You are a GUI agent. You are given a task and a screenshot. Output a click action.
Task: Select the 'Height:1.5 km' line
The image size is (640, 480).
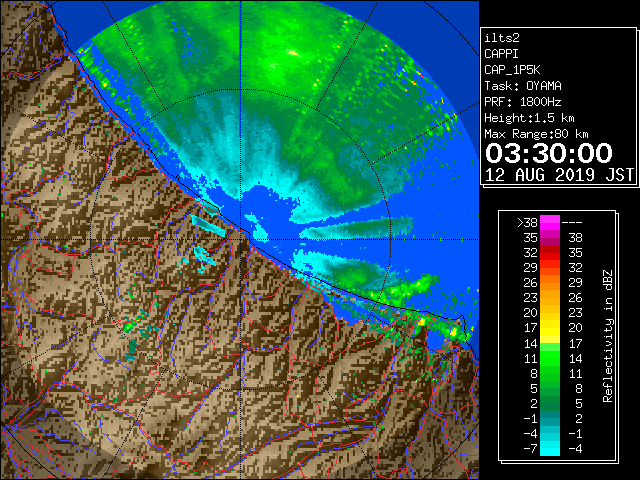[529, 118]
